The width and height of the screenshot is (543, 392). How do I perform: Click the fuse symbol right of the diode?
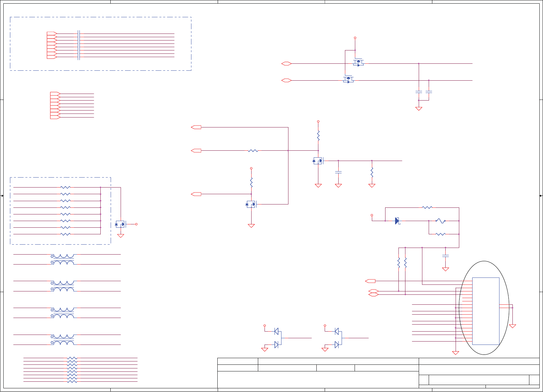tap(440, 221)
